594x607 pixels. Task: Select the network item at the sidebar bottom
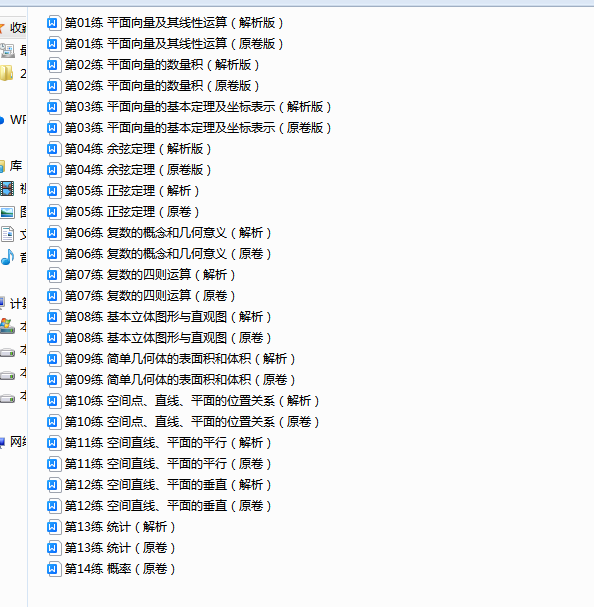(13, 442)
